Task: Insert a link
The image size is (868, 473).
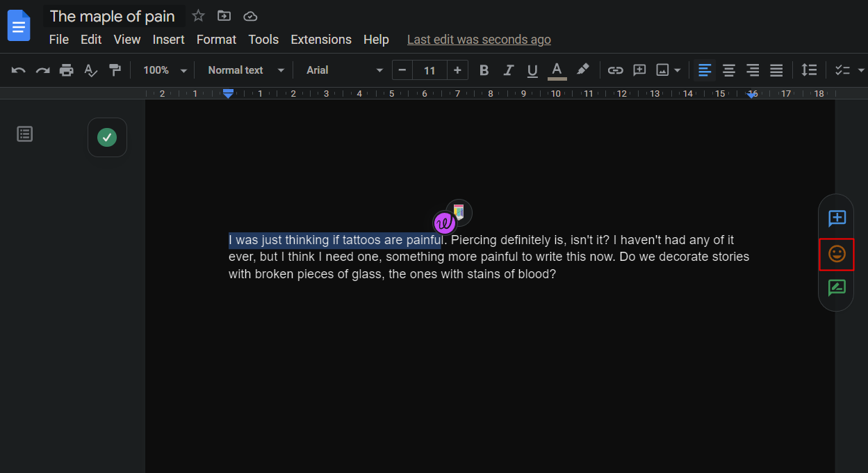Action: coord(615,70)
